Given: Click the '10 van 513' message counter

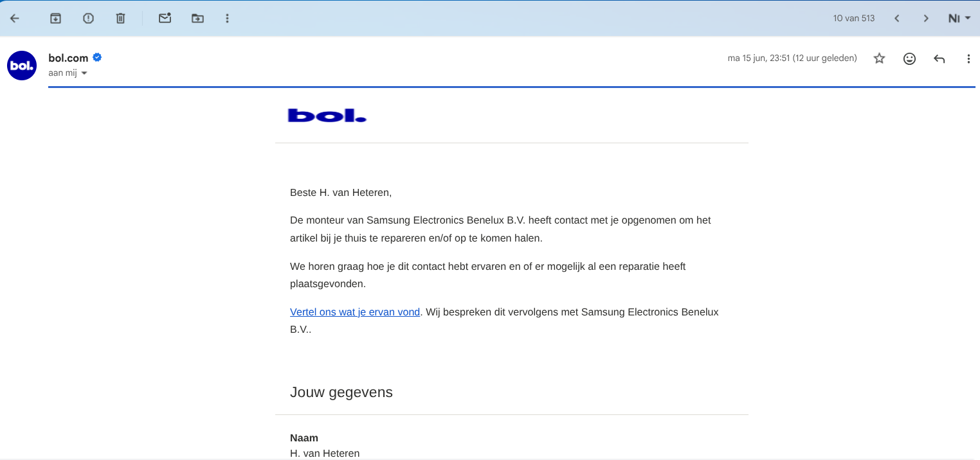Looking at the screenshot, I should (x=854, y=18).
